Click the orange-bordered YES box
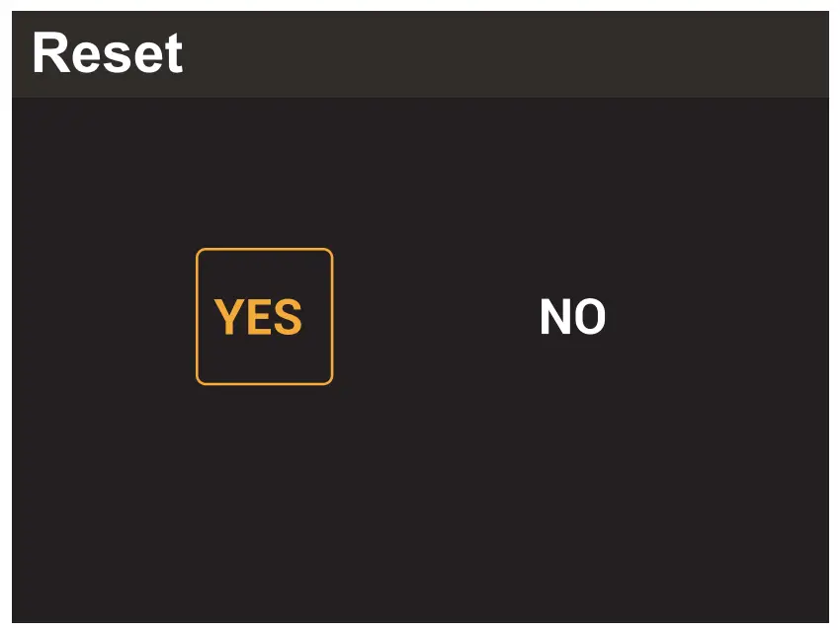The height and width of the screenshot is (630, 840). point(264,317)
